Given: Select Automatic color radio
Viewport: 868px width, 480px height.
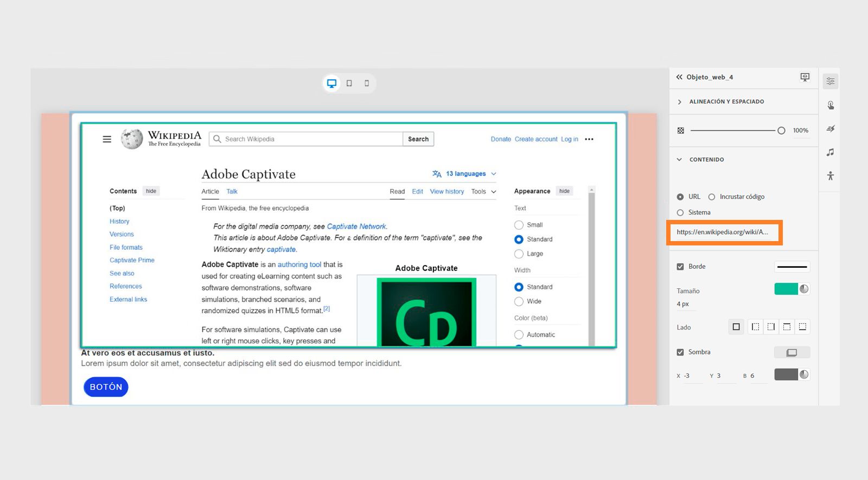Looking at the screenshot, I should pyautogui.click(x=519, y=335).
